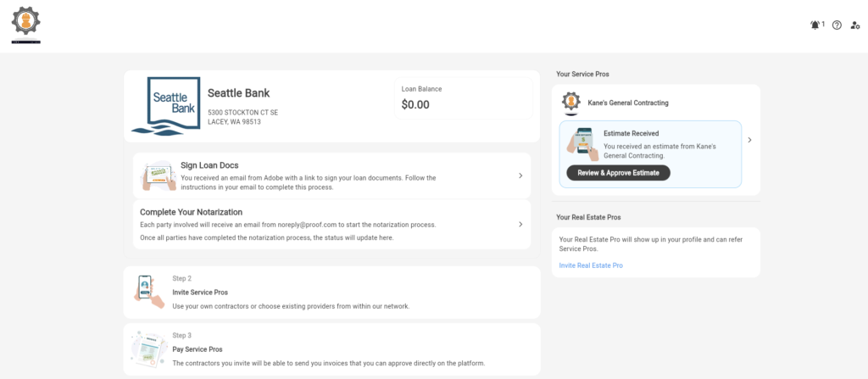Click the Seattle Bank heading text

238,93
